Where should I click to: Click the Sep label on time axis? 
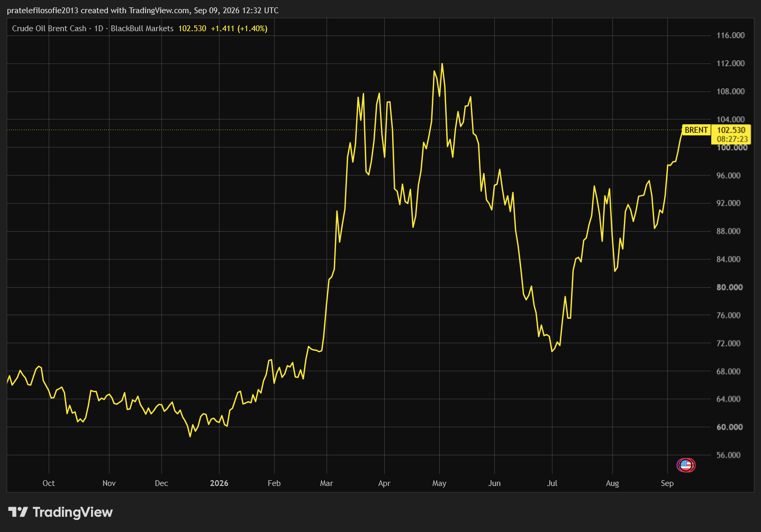click(x=667, y=483)
